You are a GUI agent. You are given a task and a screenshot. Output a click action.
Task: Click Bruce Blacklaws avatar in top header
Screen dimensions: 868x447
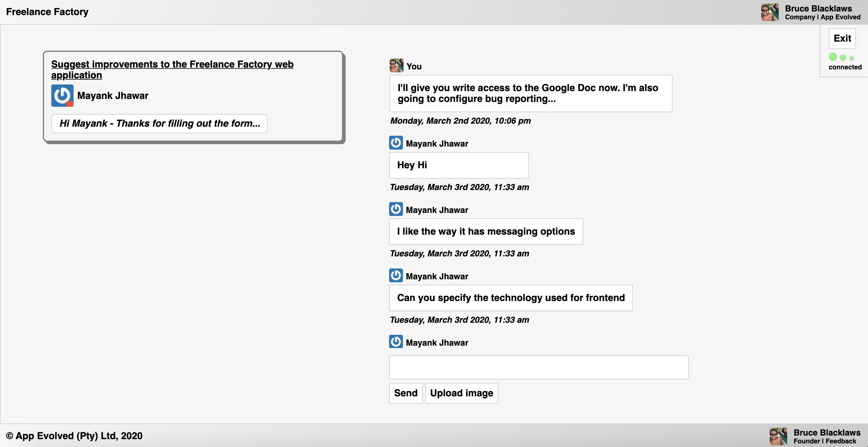coord(770,12)
